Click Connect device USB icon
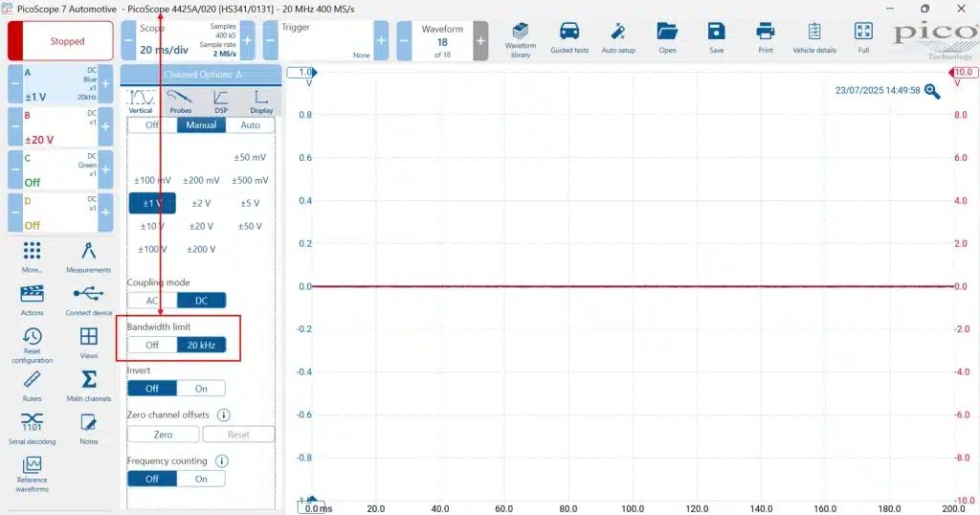Image resolution: width=980 pixels, height=515 pixels. tap(88, 300)
